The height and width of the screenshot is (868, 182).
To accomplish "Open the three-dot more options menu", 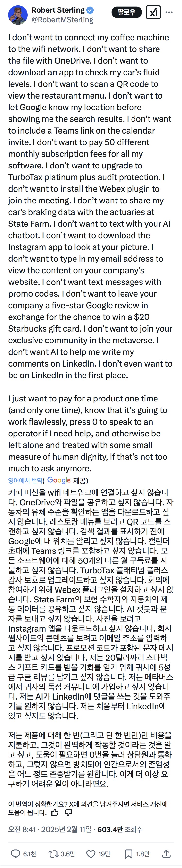I will [169, 12].
